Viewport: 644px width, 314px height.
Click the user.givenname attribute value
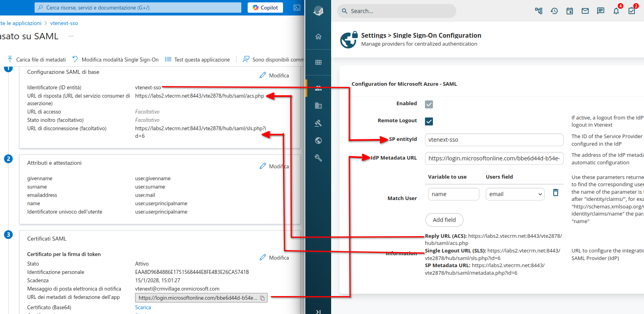pyautogui.click(x=153, y=179)
